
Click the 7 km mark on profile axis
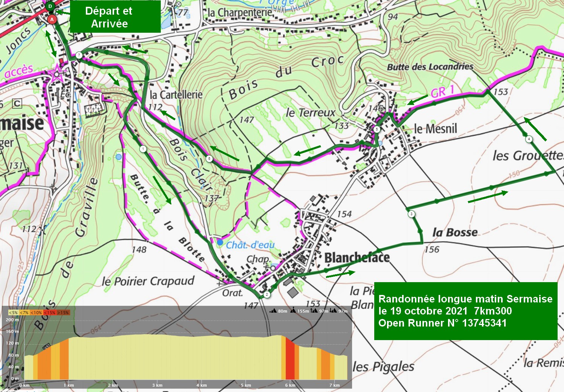334,385
